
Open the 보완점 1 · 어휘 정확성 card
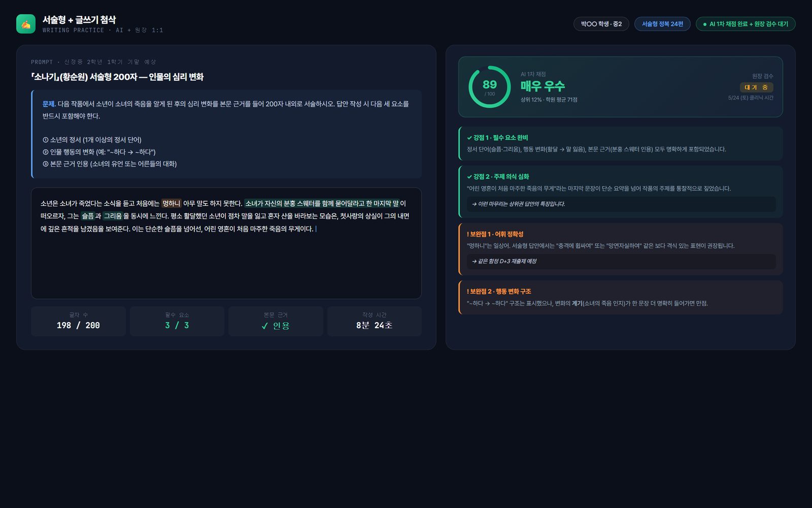pos(621,249)
